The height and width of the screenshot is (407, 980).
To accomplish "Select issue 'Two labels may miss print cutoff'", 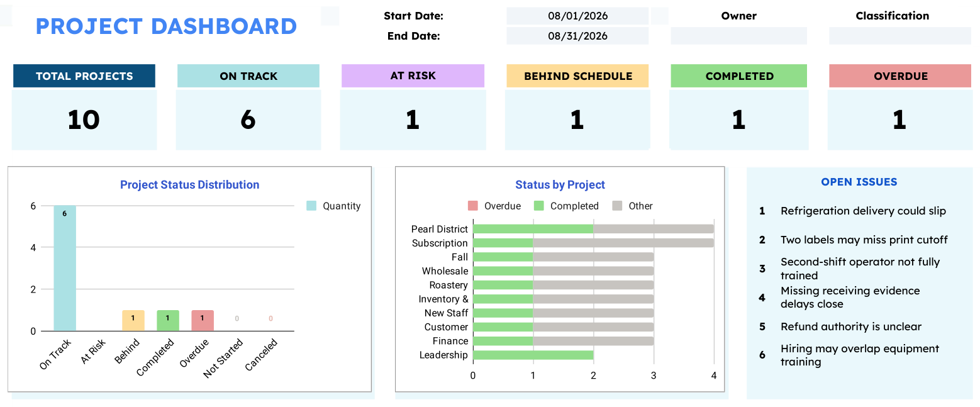I will coord(864,240).
